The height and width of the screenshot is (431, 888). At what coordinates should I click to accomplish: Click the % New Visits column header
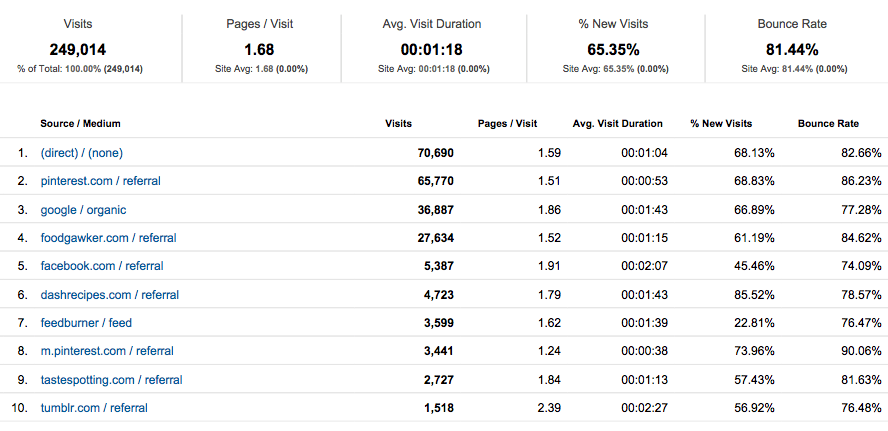tap(721, 124)
